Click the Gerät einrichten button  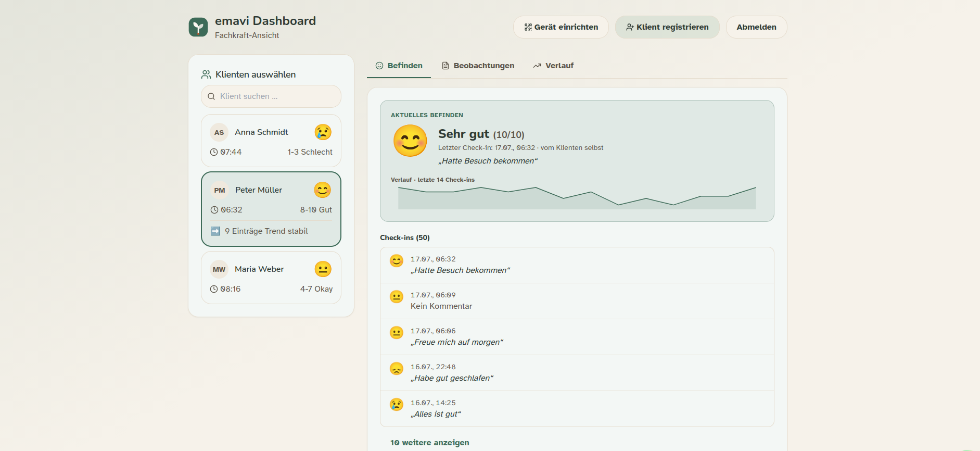pos(561,27)
